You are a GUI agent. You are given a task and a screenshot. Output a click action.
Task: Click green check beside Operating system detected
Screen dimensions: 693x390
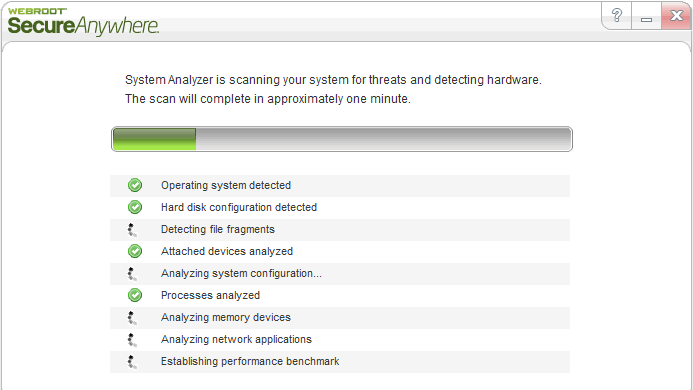tap(135, 185)
